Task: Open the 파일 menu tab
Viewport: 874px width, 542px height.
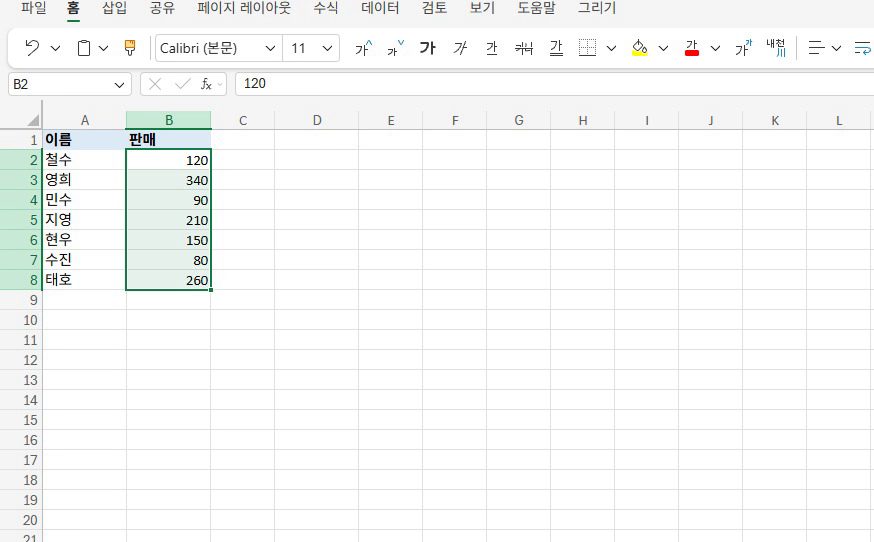Action: 33,8
